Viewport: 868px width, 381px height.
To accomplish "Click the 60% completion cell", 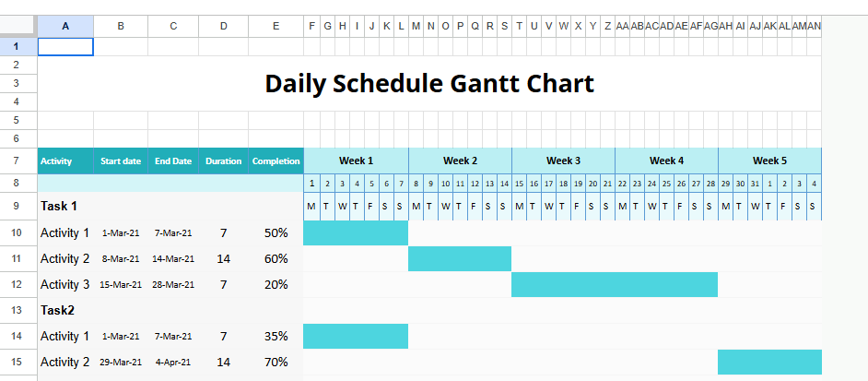I will (x=276, y=259).
